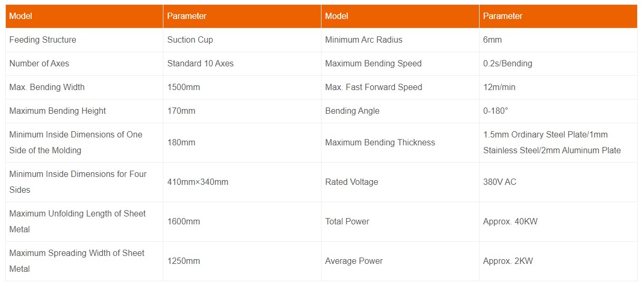Click the 0.2s/Bending speed value
644x286 pixels.
click(x=508, y=64)
